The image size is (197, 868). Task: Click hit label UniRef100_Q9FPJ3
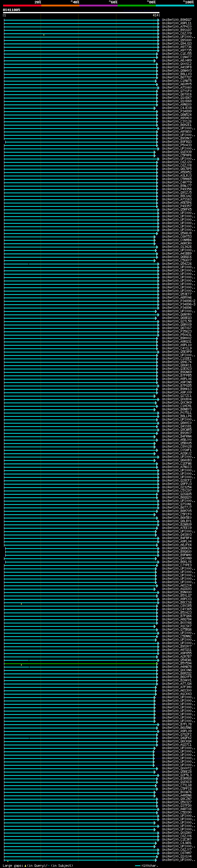(177, 484)
